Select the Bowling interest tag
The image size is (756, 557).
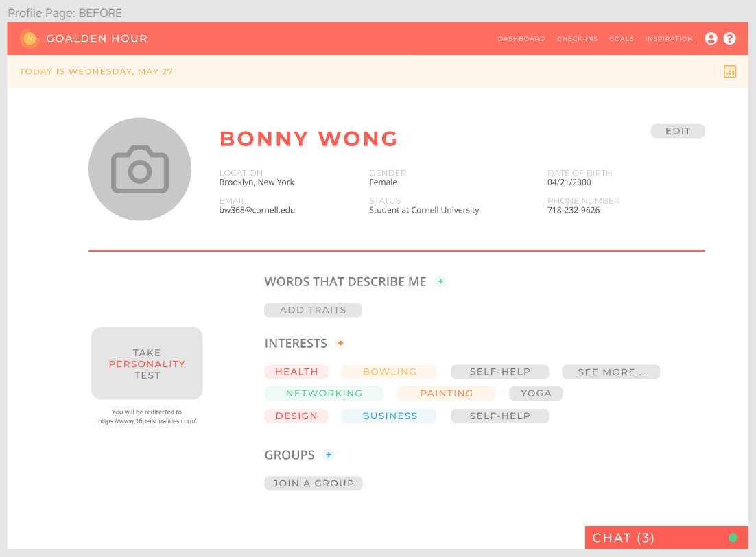[389, 372]
